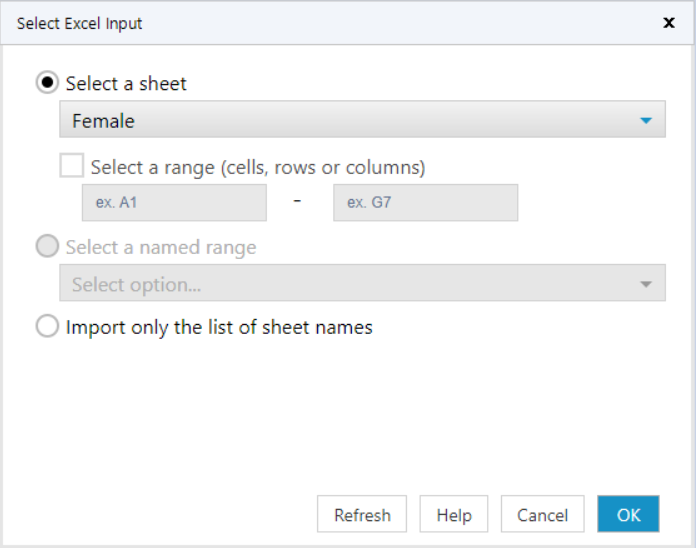Cancel the Excel input selection
The width and height of the screenshot is (696, 548).
tap(542, 515)
